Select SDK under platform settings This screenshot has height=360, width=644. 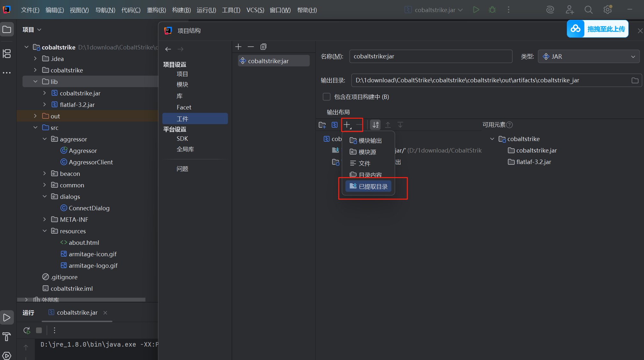coord(182,139)
